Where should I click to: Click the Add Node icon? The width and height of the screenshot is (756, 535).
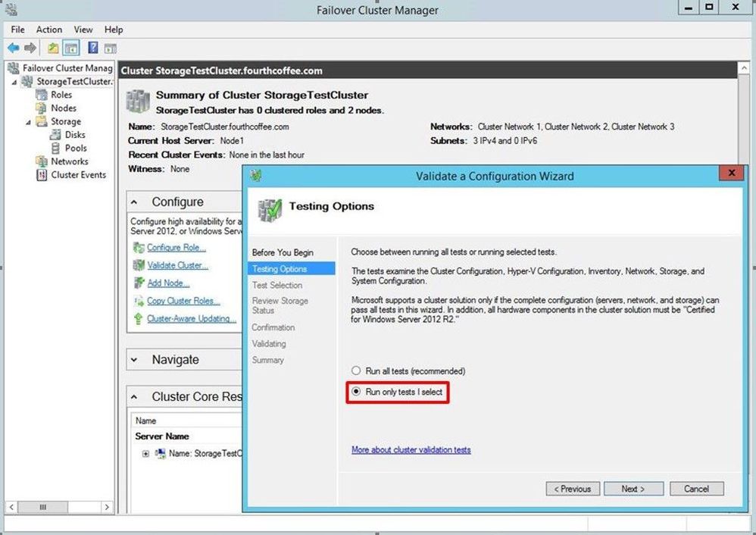coord(139,283)
